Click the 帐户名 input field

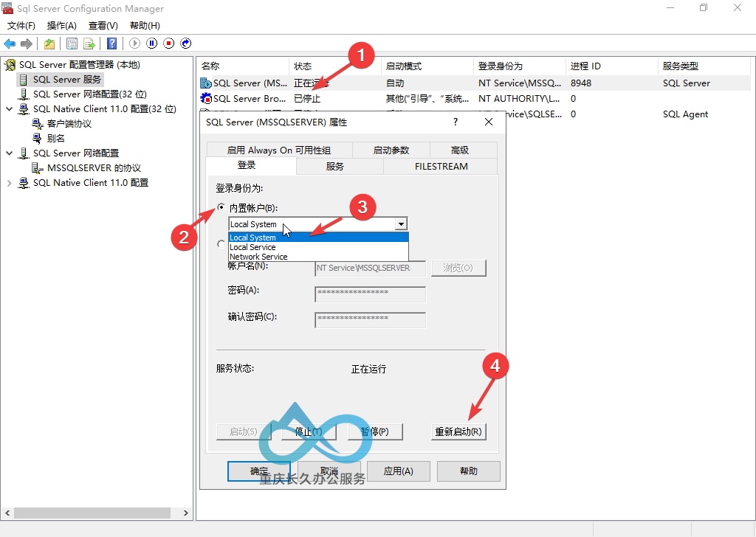click(371, 268)
